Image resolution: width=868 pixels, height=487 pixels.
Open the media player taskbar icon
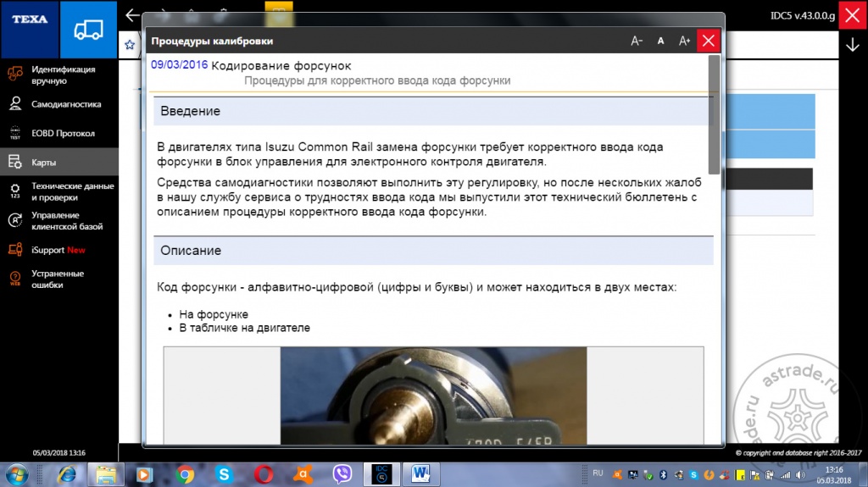coord(144,475)
